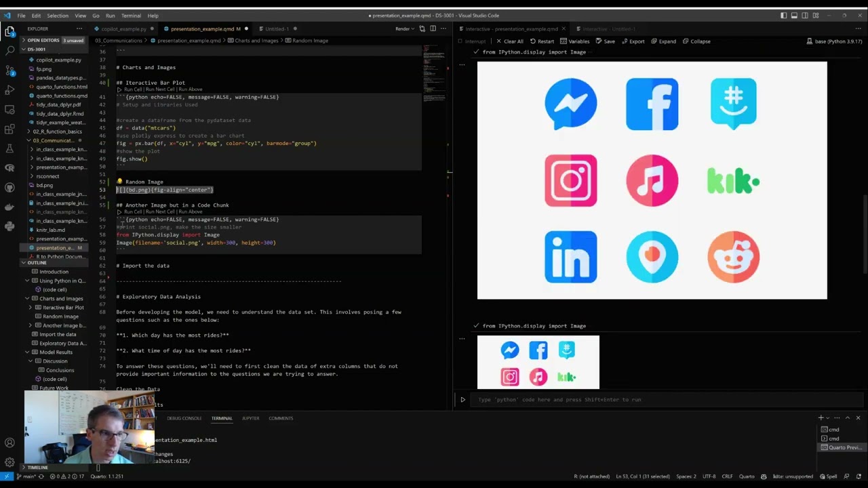Open the File menu

tap(21, 16)
